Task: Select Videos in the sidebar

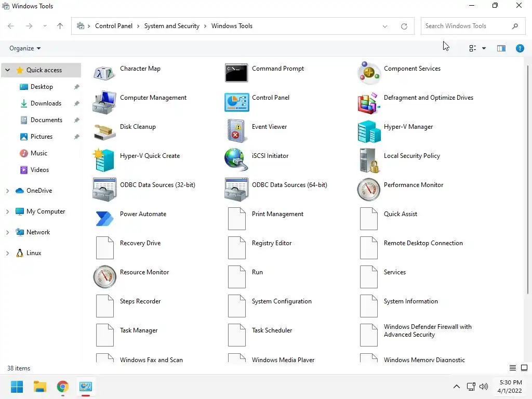Action: coord(39,170)
